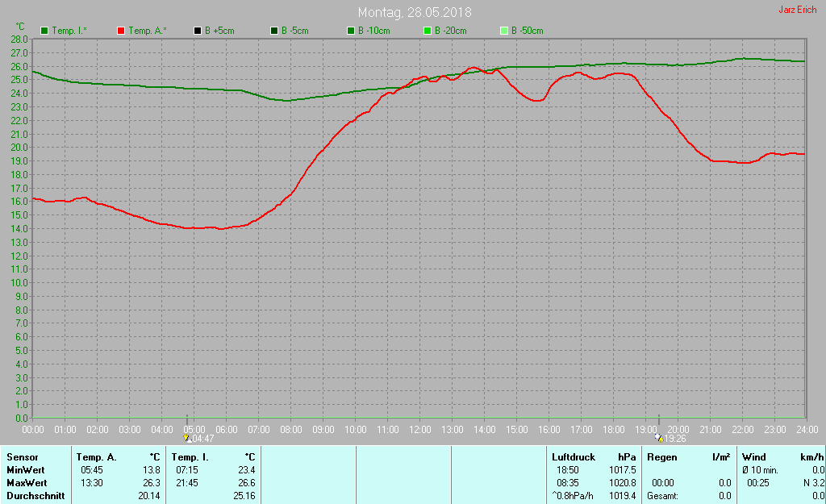826x504 pixels.
Task: Click the air pressure minimum 1017.5
Action: (x=623, y=470)
